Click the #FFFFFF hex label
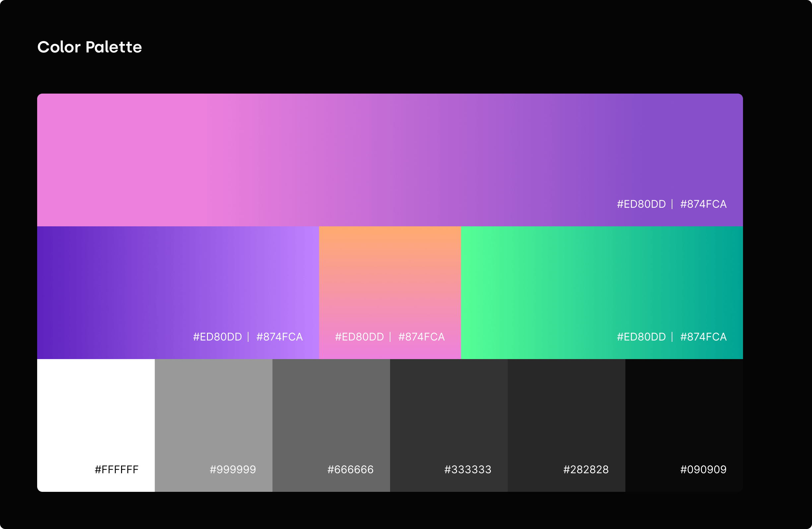 tap(117, 470)
